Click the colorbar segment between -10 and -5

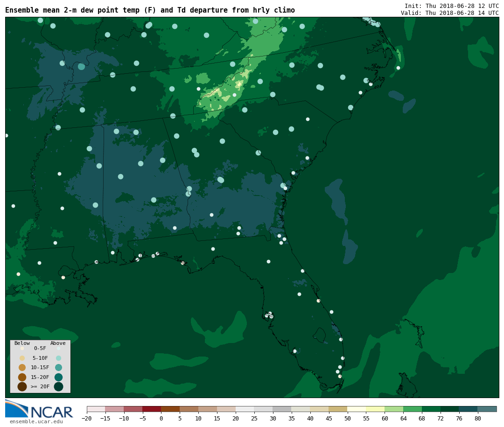tap(133, 409)
